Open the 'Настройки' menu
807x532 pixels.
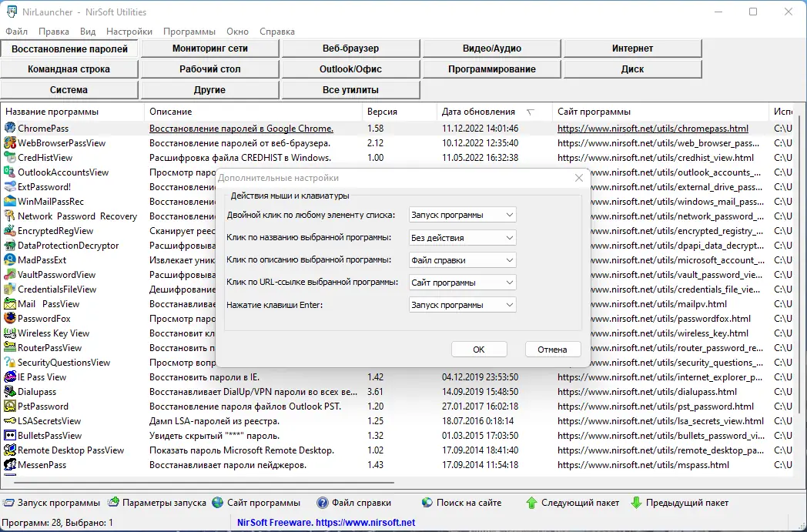coord(129,32)
